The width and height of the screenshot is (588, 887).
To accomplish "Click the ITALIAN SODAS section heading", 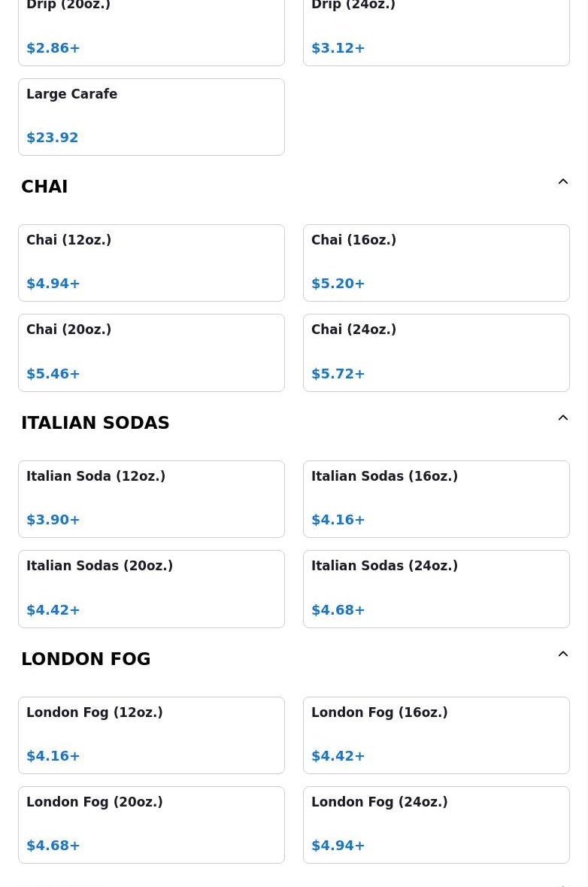I will click(95, 423).
